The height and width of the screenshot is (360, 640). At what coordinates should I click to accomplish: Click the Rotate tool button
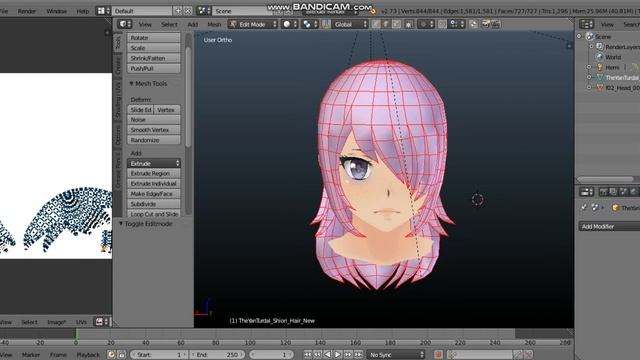pos(154,38)
